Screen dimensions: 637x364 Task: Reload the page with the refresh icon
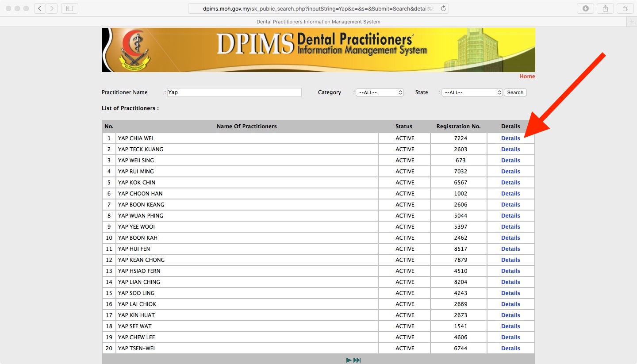(443, 8)
